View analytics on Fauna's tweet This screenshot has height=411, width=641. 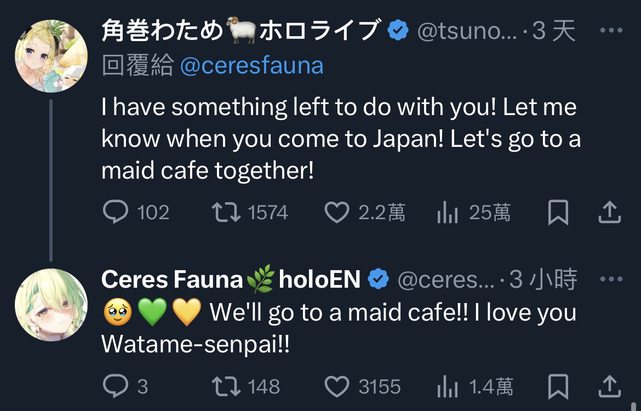click(448, 385)
